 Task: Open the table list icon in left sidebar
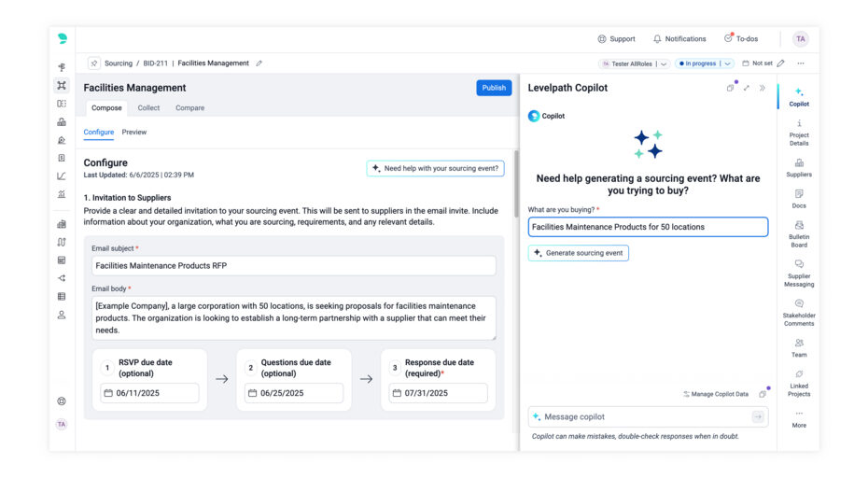[62, 297]
